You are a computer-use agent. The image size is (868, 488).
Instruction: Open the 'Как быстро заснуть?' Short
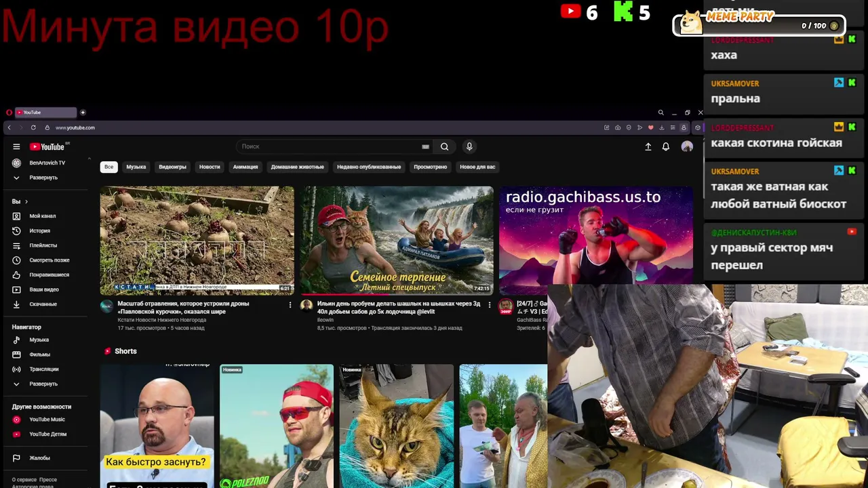157,426
